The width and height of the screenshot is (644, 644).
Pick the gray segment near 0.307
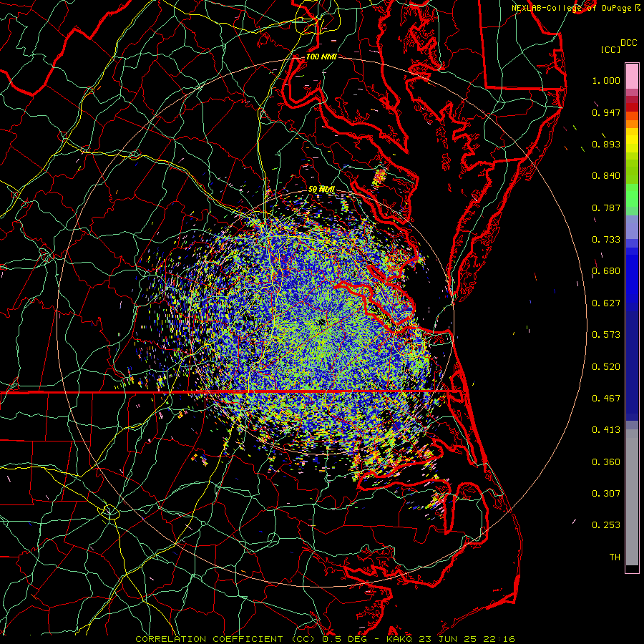tap(632, 497)
